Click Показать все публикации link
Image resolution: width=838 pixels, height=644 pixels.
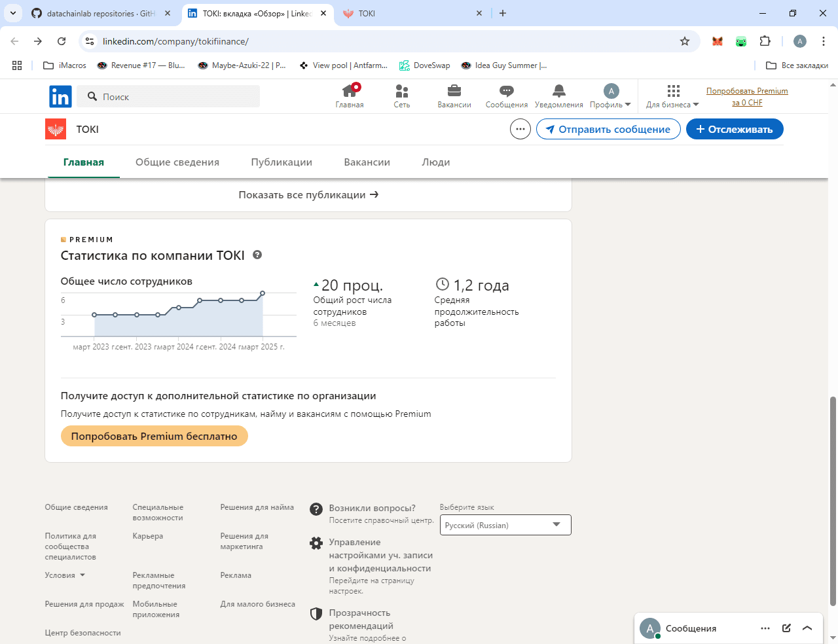308,194
